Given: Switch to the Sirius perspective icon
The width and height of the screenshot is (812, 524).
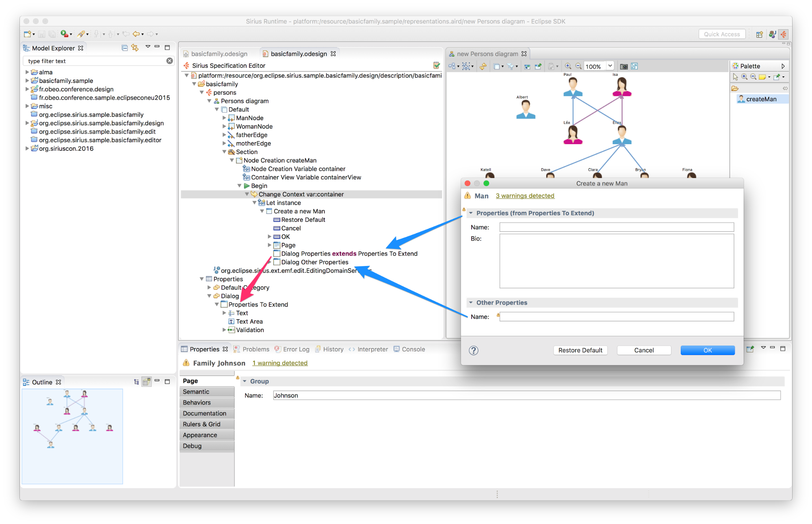Looking at the screenshot, I should pyautogui.click(x=784, y=35).
